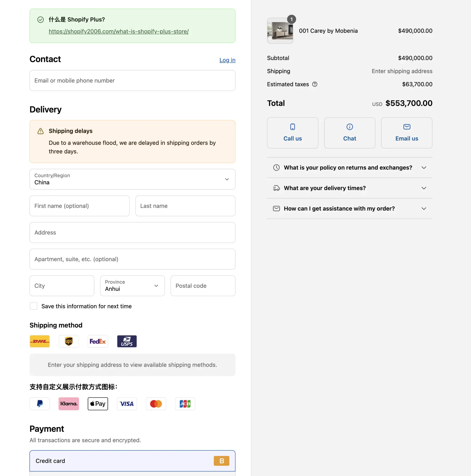Click the JCB payment icon
This screenshot has width=471, height=476.
[x=185, y=404]
